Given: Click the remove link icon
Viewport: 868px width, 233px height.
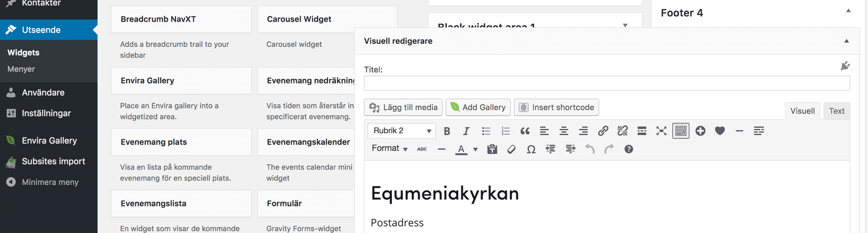Looking at the screenshot, I should (622, 131).
